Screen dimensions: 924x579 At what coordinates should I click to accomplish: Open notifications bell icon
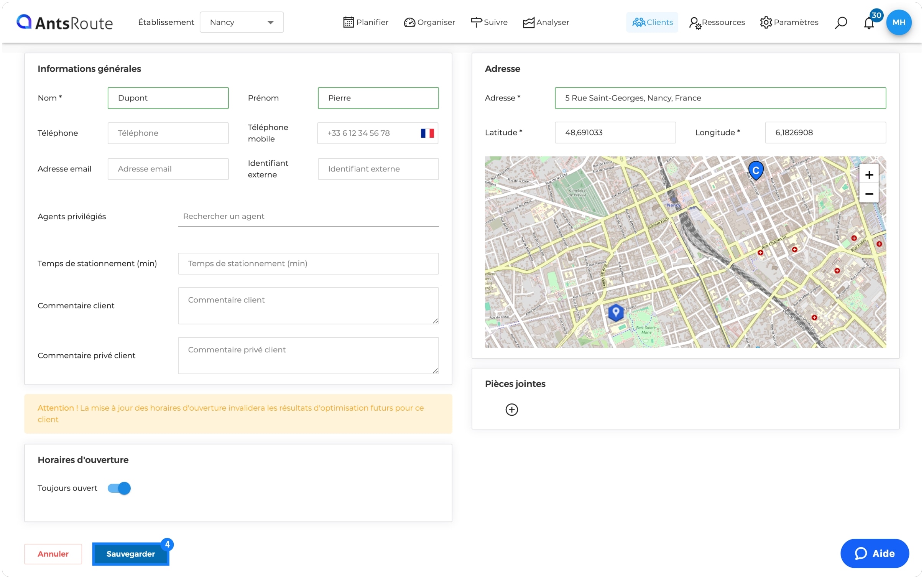click(868, 23)
